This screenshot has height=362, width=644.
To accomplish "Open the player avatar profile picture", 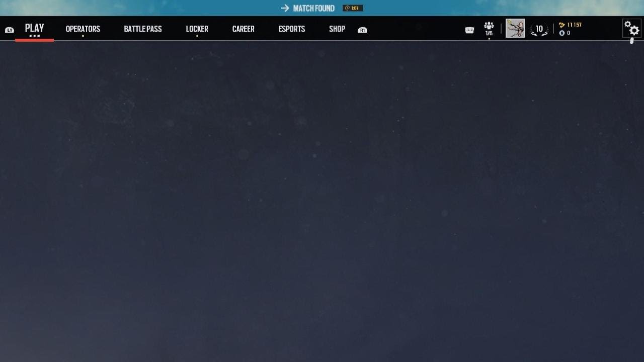I will coord(515,28).
